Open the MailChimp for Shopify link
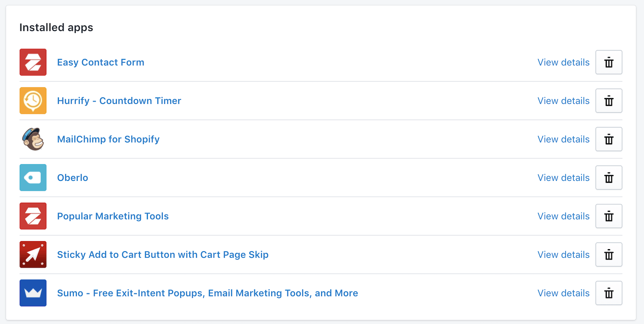The width and height of the screenshot is (644, 324). click(108, 140)
